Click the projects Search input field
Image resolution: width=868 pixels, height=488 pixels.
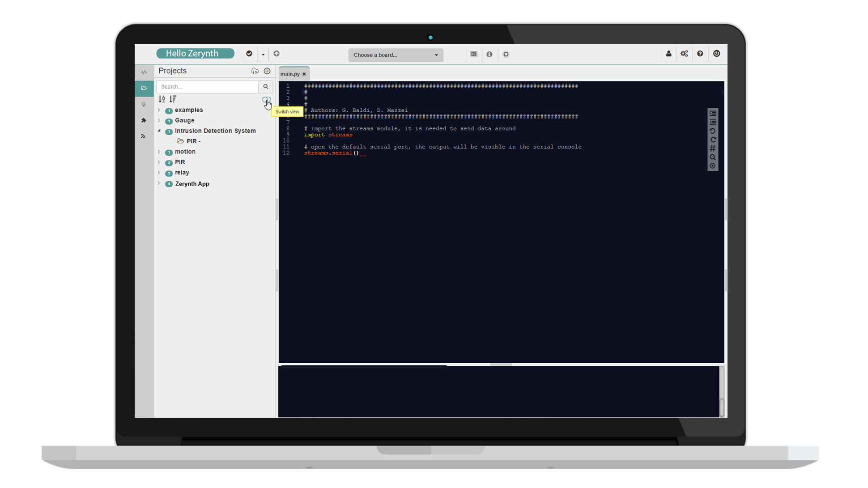[x=208, y=87]
